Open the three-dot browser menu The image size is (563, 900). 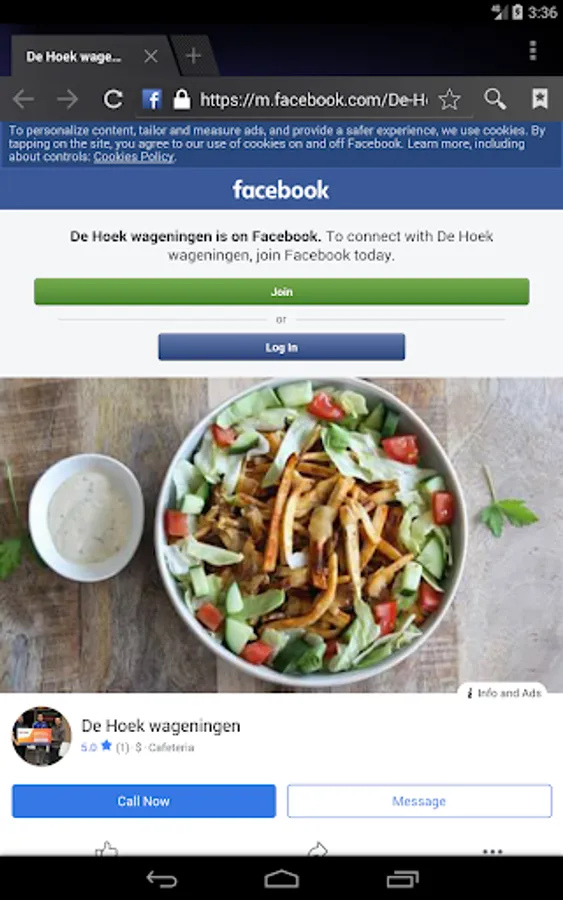(533, 51)
